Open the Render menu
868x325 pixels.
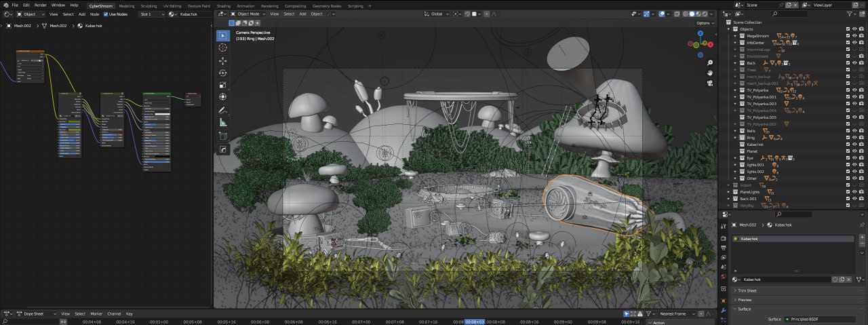point(41,5)
